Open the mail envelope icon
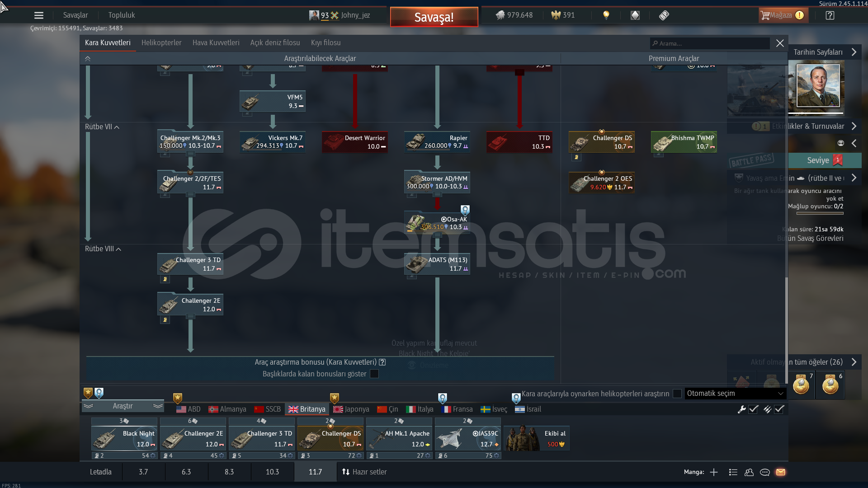 point(781,472)
